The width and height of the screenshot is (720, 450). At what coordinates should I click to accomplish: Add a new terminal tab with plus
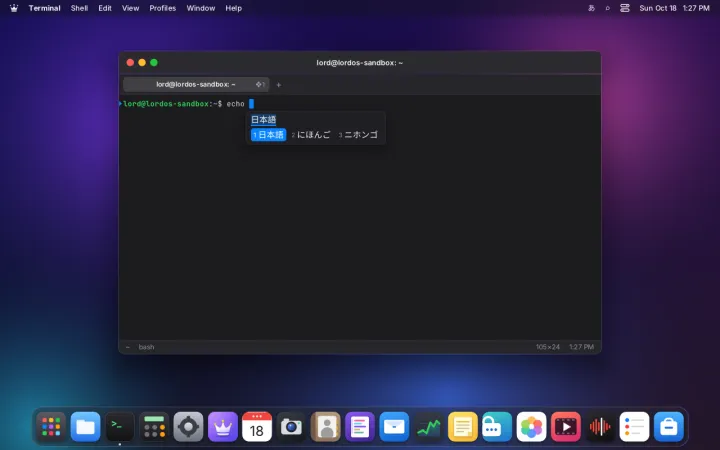click(278, 84)
